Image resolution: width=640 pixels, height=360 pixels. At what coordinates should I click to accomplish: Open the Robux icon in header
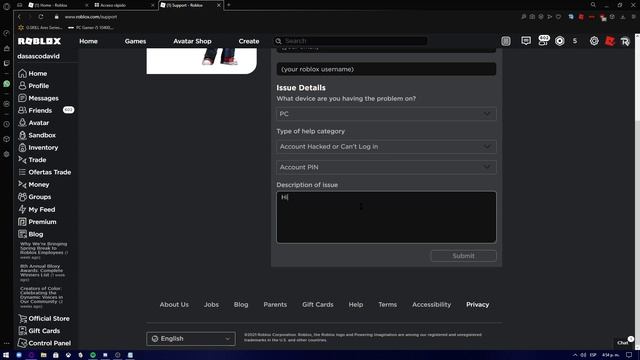(x=560, y=41)
